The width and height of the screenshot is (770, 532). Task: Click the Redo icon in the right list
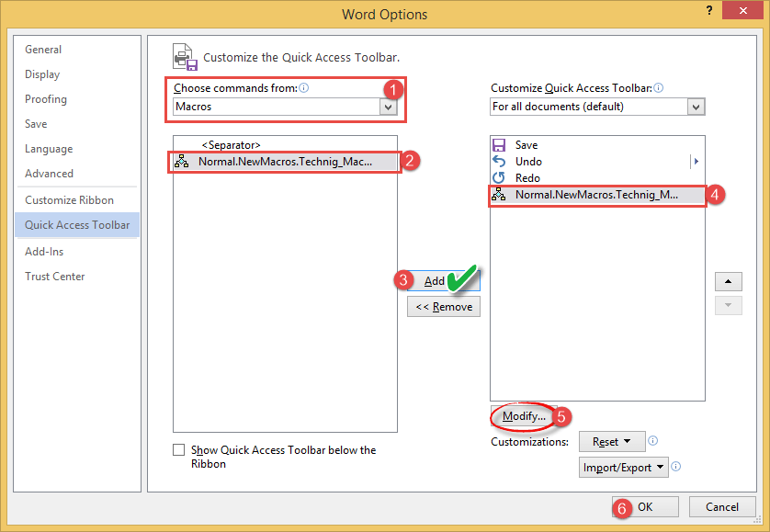[499, 177]
